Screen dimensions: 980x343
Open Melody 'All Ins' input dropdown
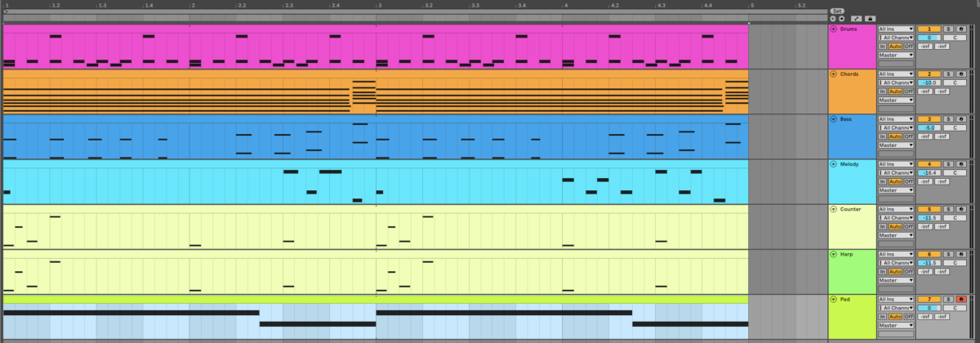click(x=896, y=164)
